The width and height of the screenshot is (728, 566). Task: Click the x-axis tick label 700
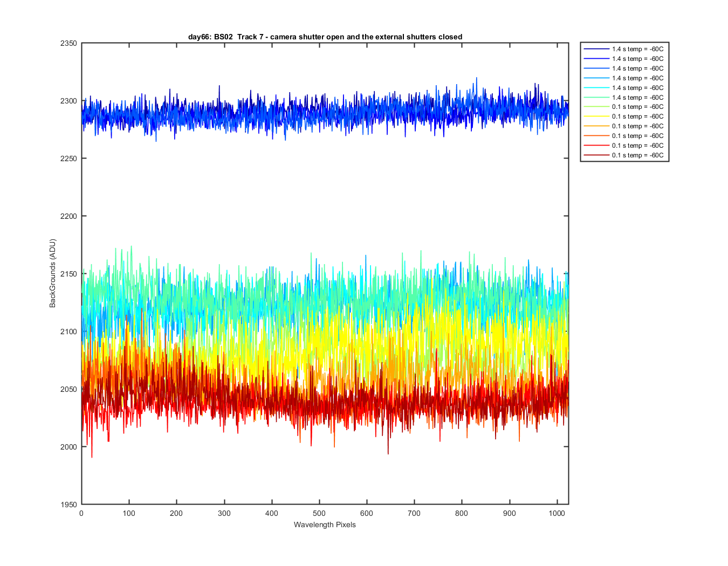pyautogui.click(x=414, y=513)
